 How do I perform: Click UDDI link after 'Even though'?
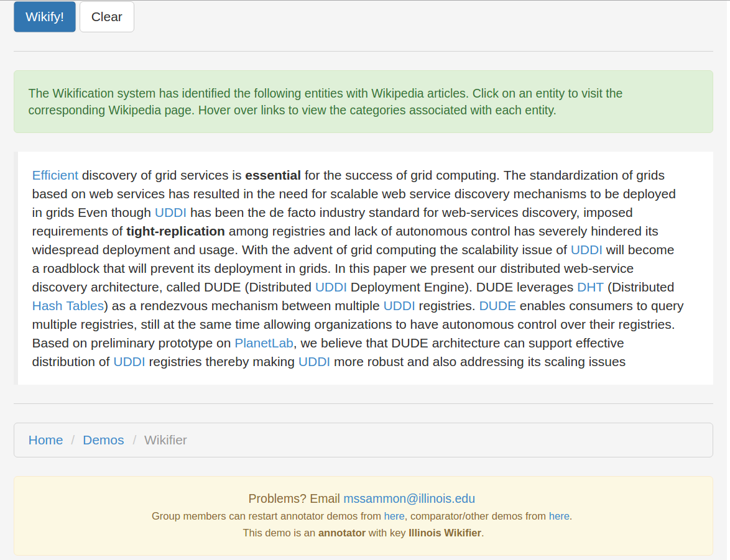(170, 213)
